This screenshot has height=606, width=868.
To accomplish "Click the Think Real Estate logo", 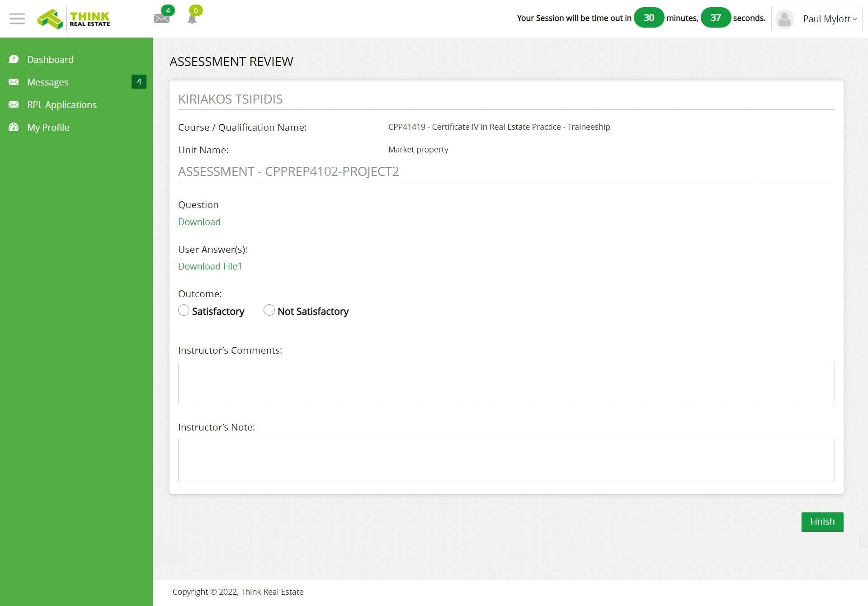I will [x=74, y=19].
